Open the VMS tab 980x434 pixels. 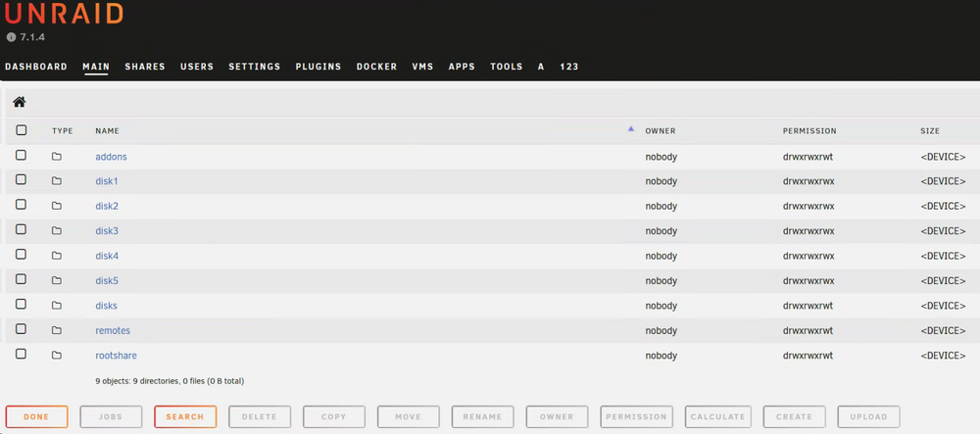tap(423, 67)
